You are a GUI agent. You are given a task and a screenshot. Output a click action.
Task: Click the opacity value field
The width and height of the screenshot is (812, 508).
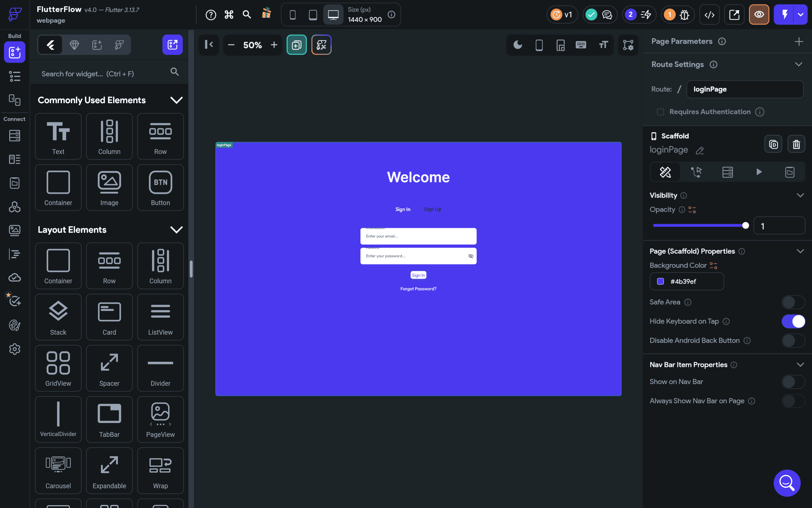tap(779, 226)
